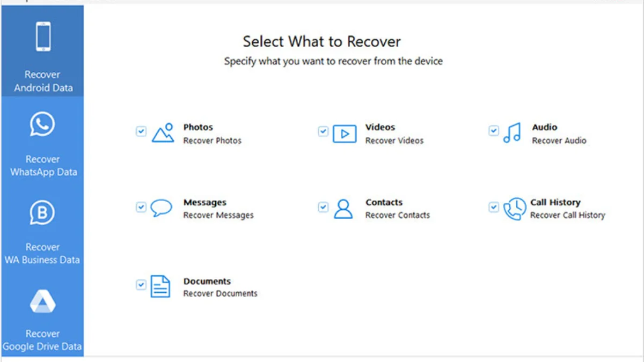Uncheck the Videos checkbox
This screenshot has height=362, width=644.
323,131
